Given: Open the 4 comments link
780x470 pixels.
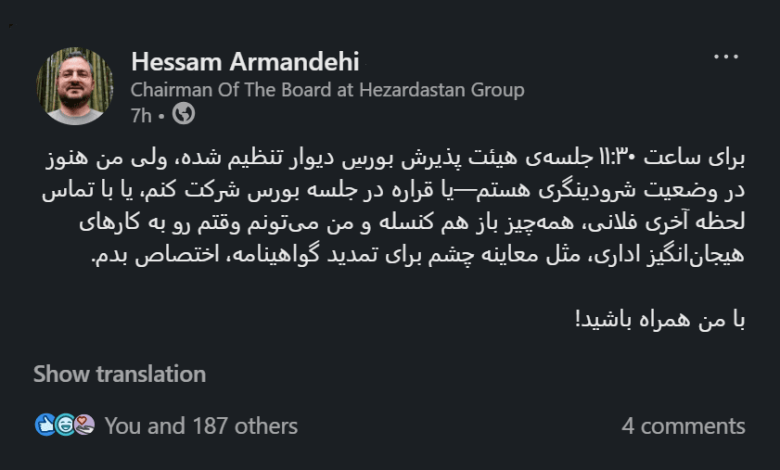Looking at the screenshot, I should click(x=683, y=426).
